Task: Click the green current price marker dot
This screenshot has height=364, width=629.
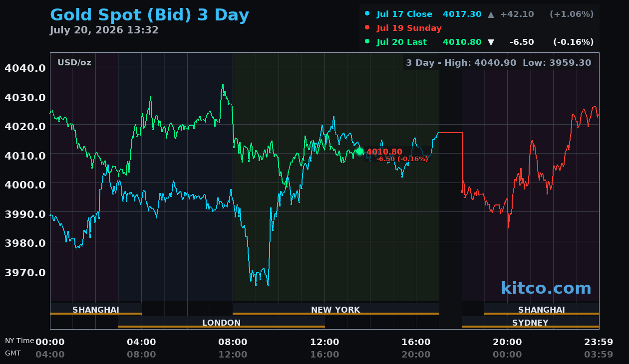Action: point(359,152)
